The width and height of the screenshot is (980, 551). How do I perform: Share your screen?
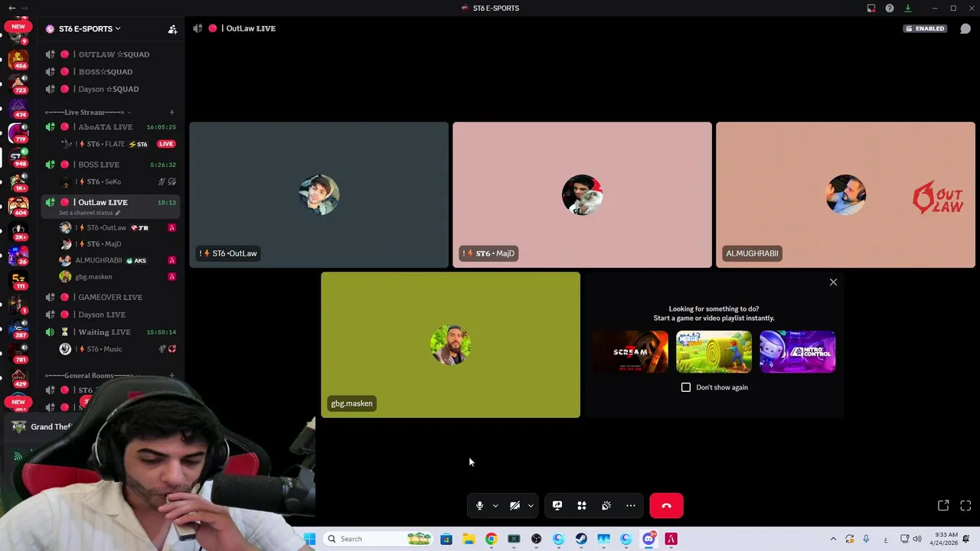(x=557, y=506)
